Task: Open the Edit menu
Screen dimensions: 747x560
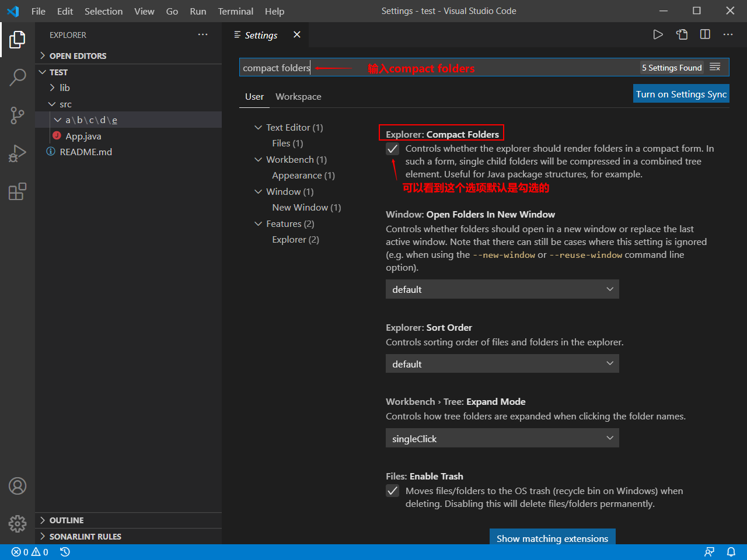Action: (x=65, y=11)
